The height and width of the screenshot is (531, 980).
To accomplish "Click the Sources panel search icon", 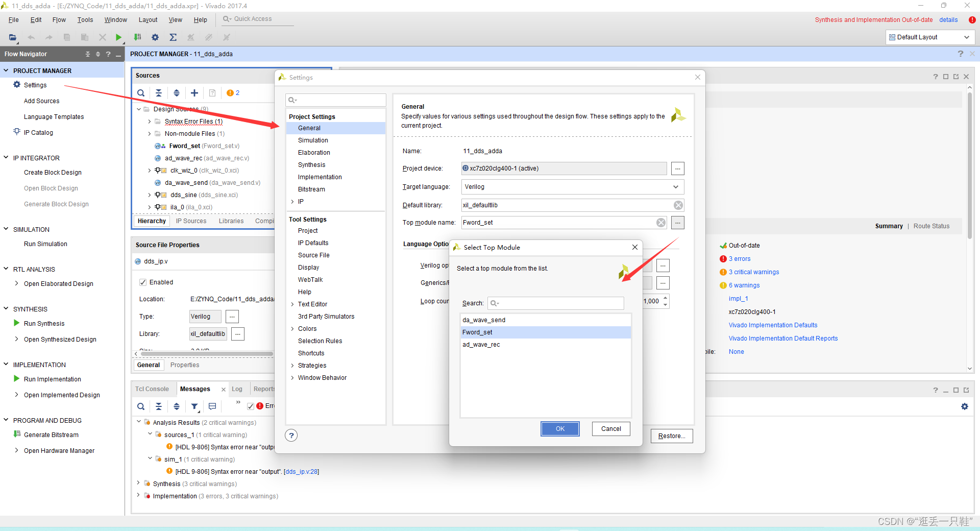I will 141,93.
